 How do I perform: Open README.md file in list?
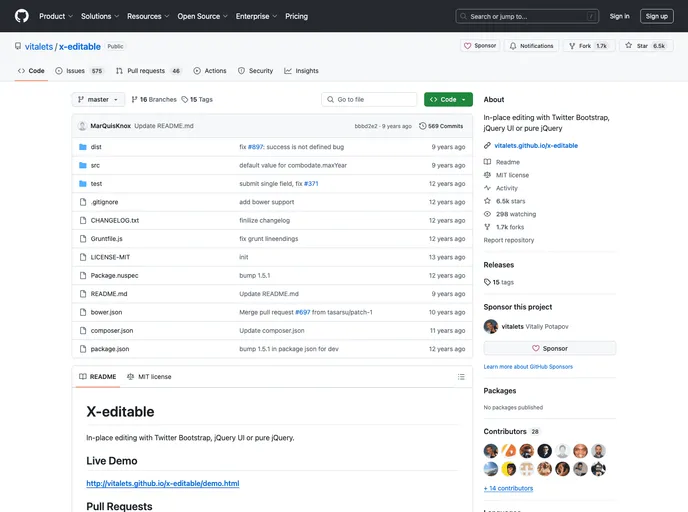click(109, 294)
